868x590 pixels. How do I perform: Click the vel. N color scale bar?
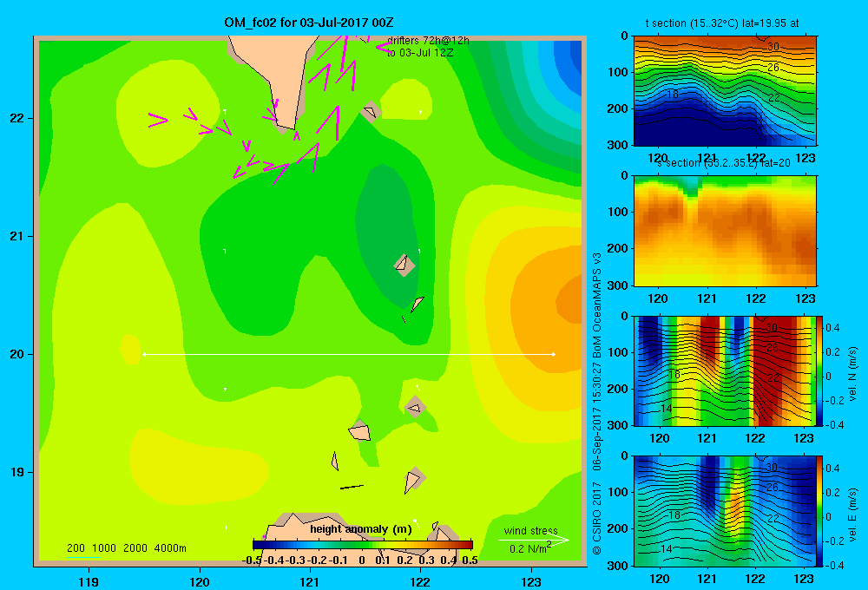[x=820, y=370]
